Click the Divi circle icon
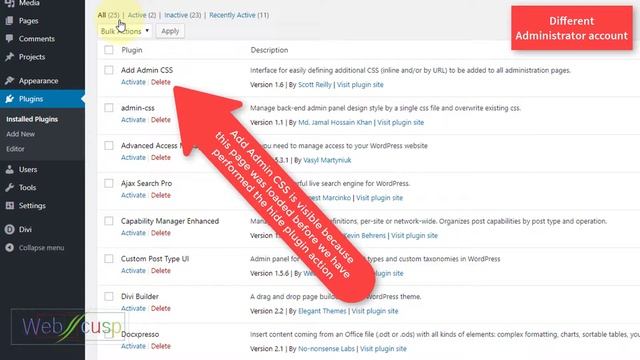Viewport: 640px width, 360px height. (x=10, y=229)
